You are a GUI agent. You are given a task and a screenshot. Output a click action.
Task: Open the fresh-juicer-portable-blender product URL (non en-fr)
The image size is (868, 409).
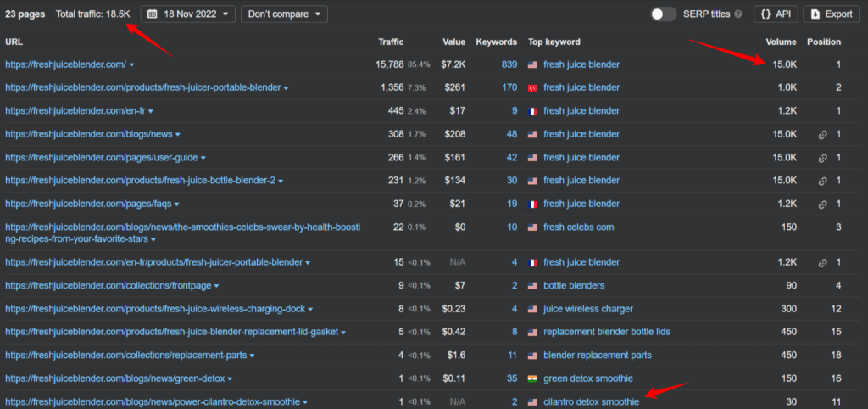(x=142, y=87)
